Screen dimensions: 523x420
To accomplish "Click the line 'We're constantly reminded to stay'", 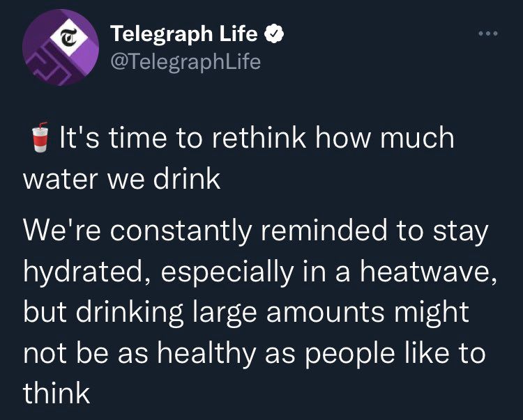I will tap(255, 231).
